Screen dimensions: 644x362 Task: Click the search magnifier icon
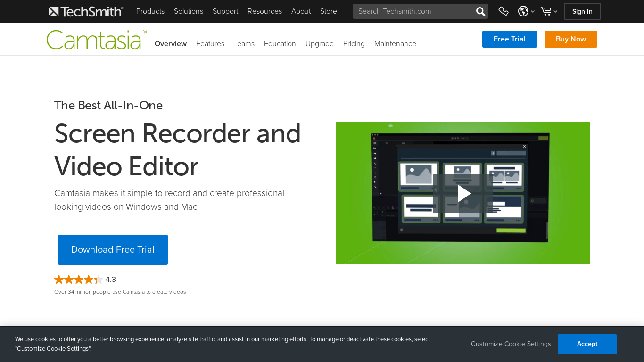point(480,11)
